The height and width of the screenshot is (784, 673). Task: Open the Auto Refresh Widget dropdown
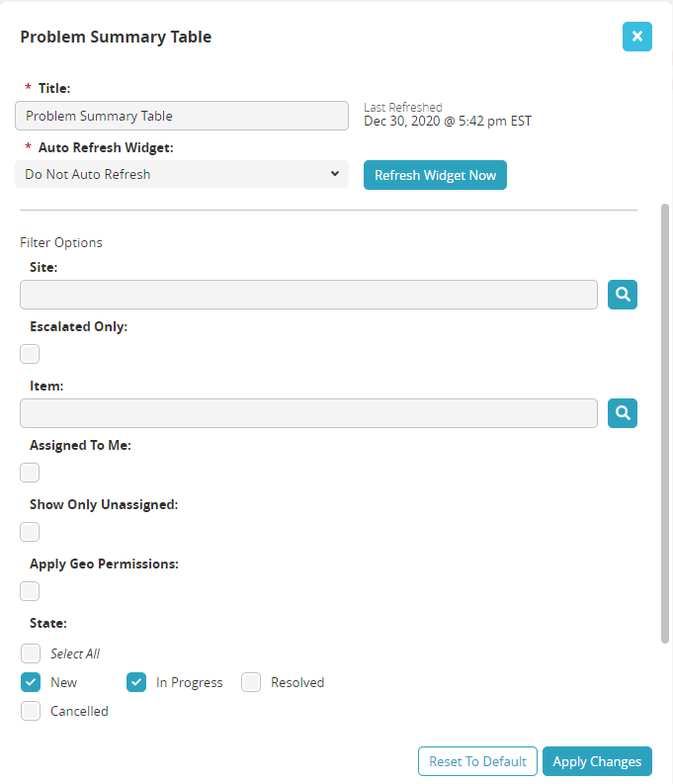pyautogui.click(x=182, y=174)
